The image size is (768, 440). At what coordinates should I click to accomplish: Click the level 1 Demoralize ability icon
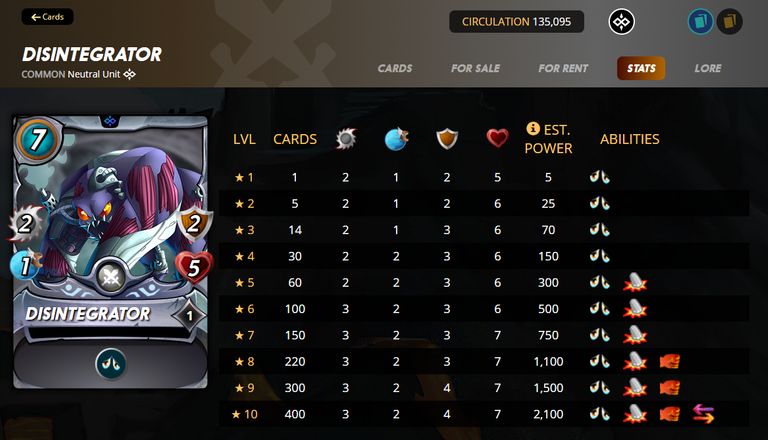(600, 177)
